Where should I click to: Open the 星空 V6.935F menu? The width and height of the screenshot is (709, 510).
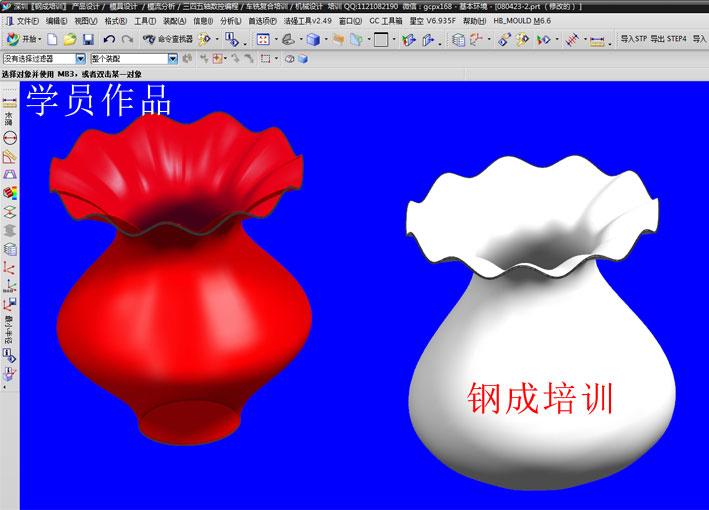pyautogui.click(x=433, y=21)
